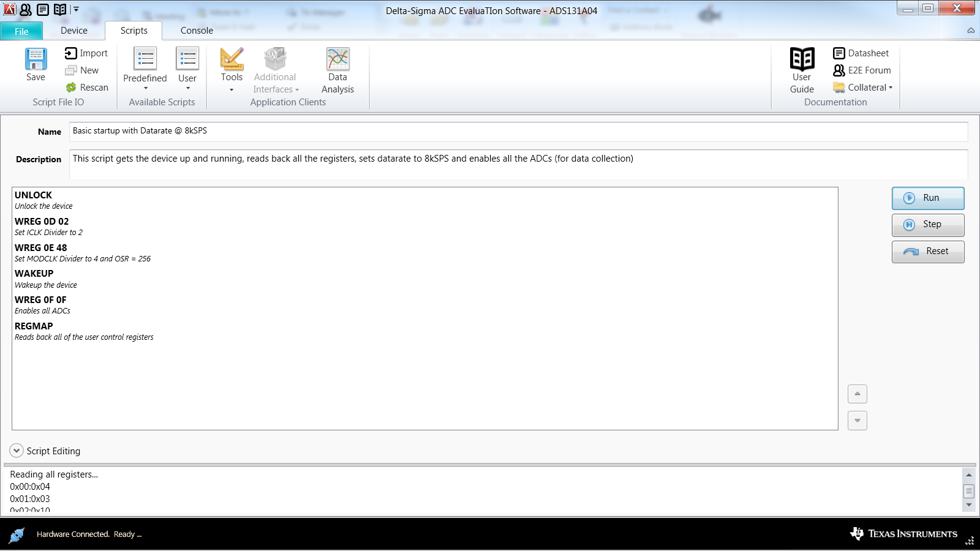Screen dimensions: 980x551
Task: Step through the script
Action: [x=928, y=225]
